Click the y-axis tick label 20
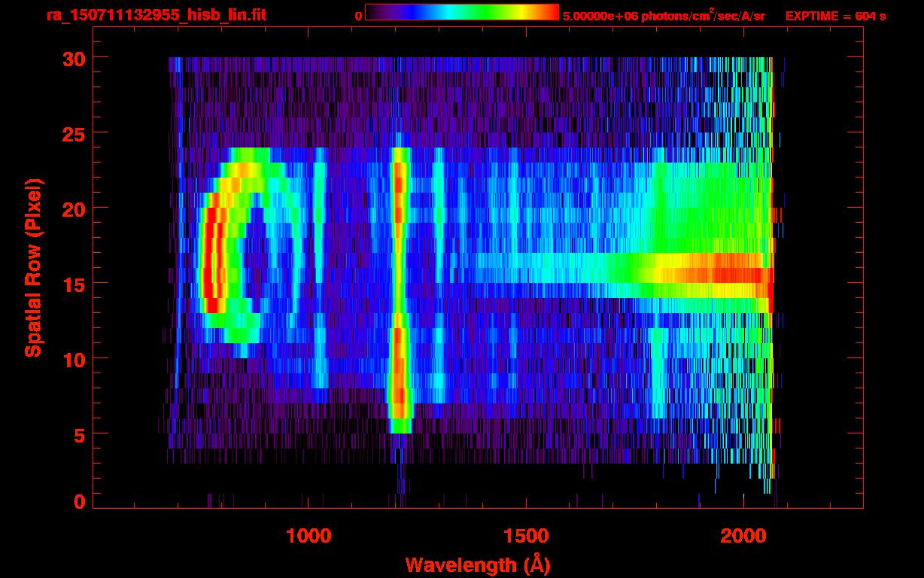This screenshot has height=578, width=924. point(72,208)
